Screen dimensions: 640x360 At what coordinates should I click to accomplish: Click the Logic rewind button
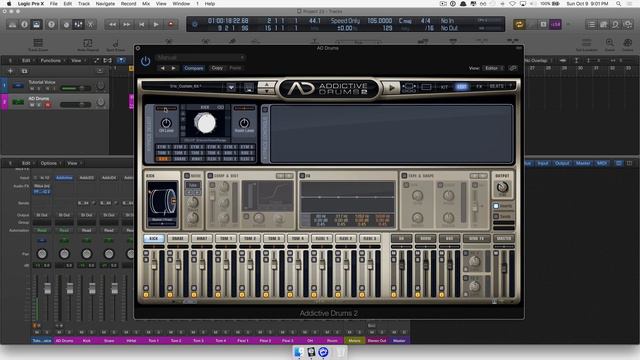point(112,24)
